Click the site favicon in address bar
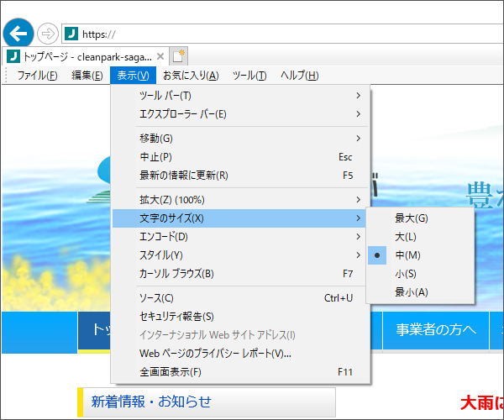Screen dimensions: 504x420 click(x=71, y=34)
